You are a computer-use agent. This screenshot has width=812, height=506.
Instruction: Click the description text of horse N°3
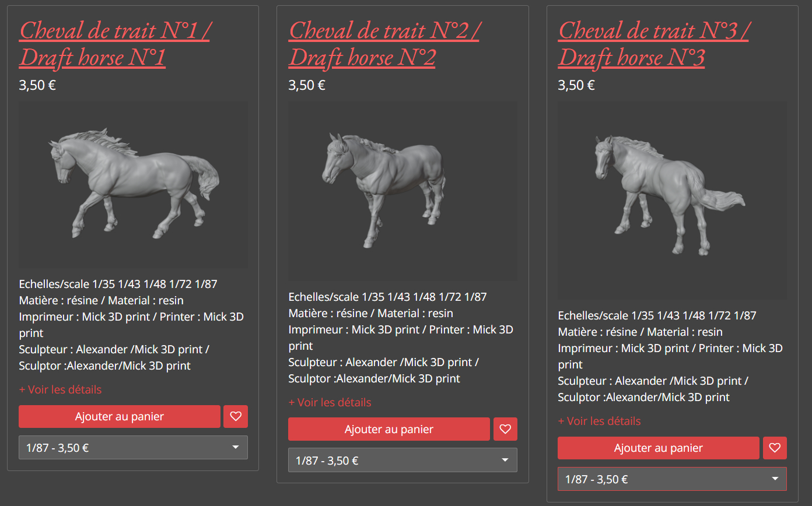[x=670, y=356]
